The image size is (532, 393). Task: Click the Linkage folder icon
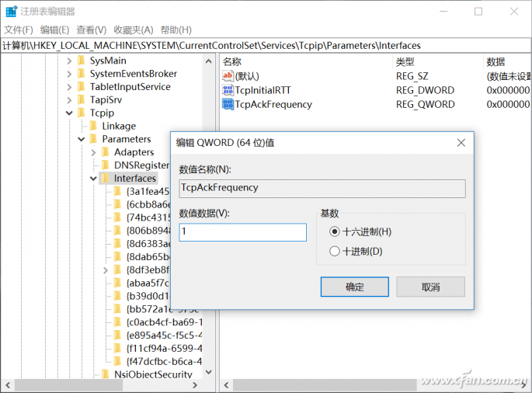pyautogui.click(x=93, y=126)
